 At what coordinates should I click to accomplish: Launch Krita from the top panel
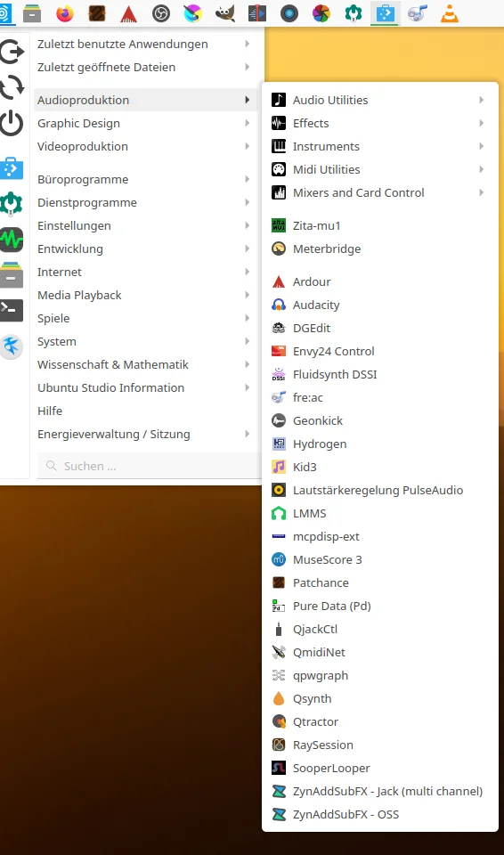(x=193, y=13)
